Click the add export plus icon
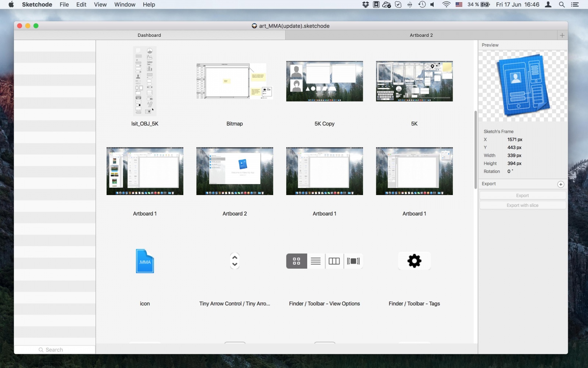Screen dimensions: 588x368 [x=561, y=184]
